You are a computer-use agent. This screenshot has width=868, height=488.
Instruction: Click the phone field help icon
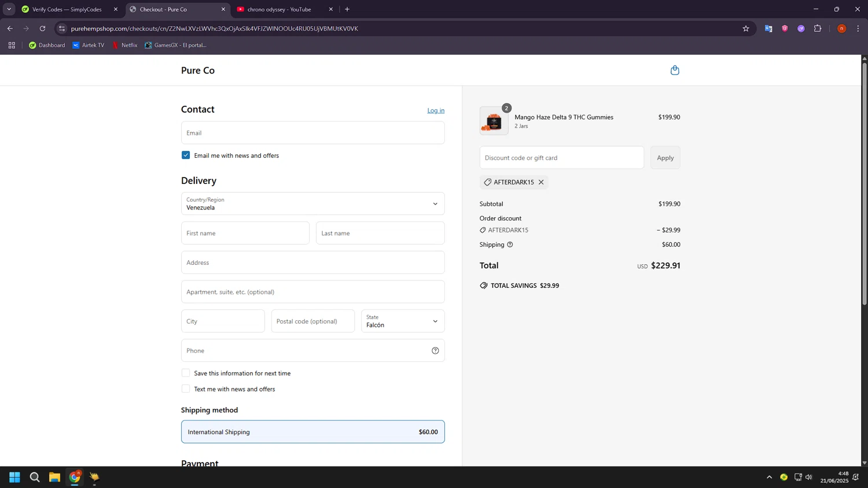pyautogui.click(x=435, y=350)
